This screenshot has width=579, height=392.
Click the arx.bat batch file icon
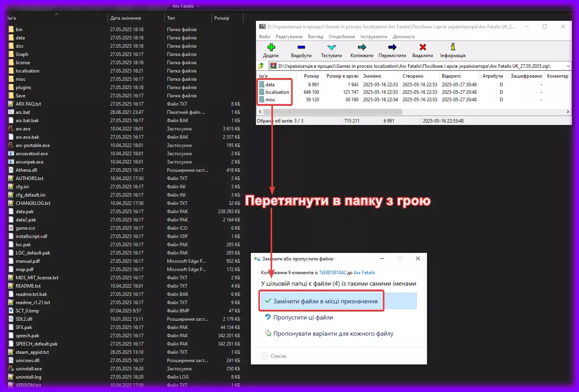[11, 112]
